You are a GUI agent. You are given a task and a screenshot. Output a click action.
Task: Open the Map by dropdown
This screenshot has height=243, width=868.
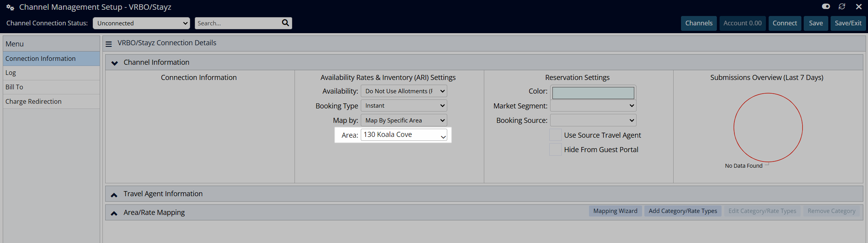[404, 120]
